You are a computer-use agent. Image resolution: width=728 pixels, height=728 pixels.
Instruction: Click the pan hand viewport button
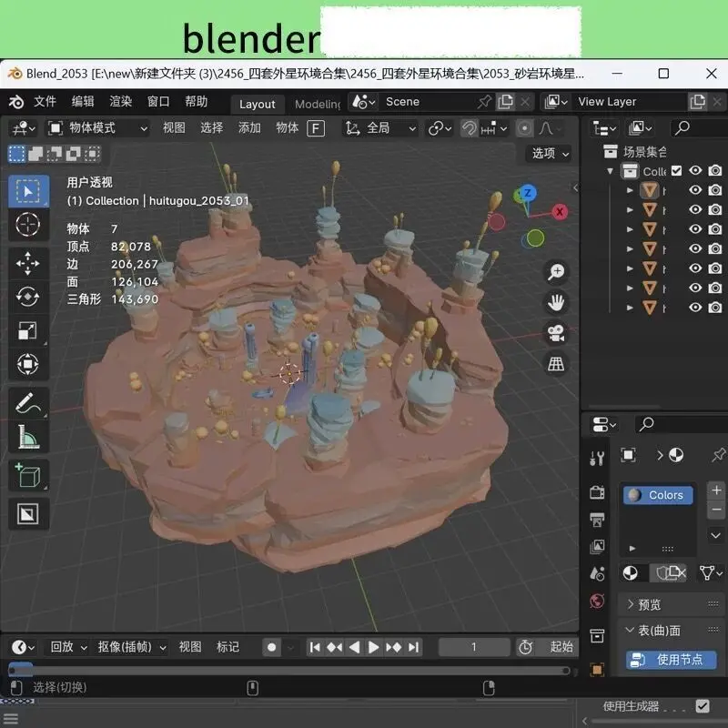coord(556,303)
